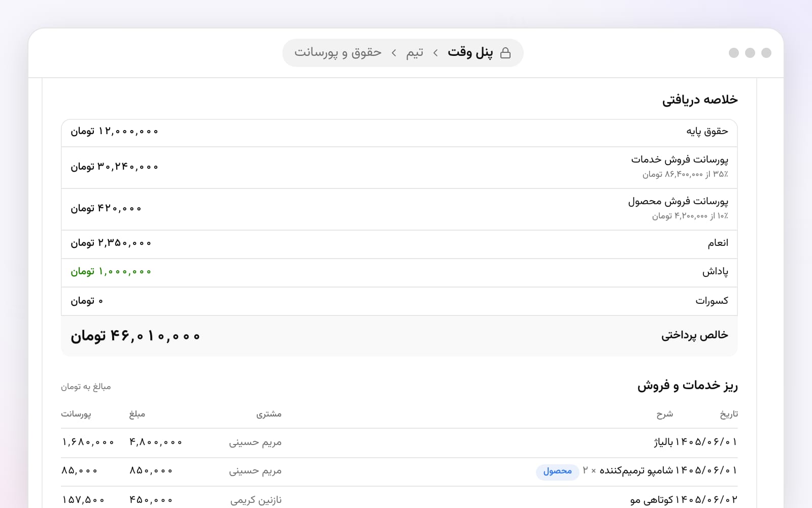
Task: Click the chevron between پنل وقت and تیم
Action: [x=435, y=53]
